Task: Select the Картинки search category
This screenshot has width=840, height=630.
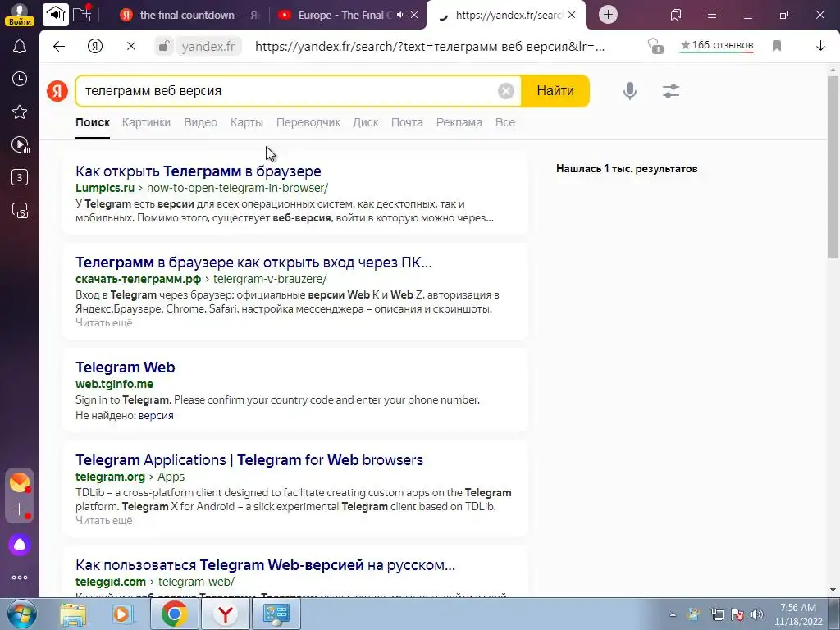Action: tap(146, 122)
